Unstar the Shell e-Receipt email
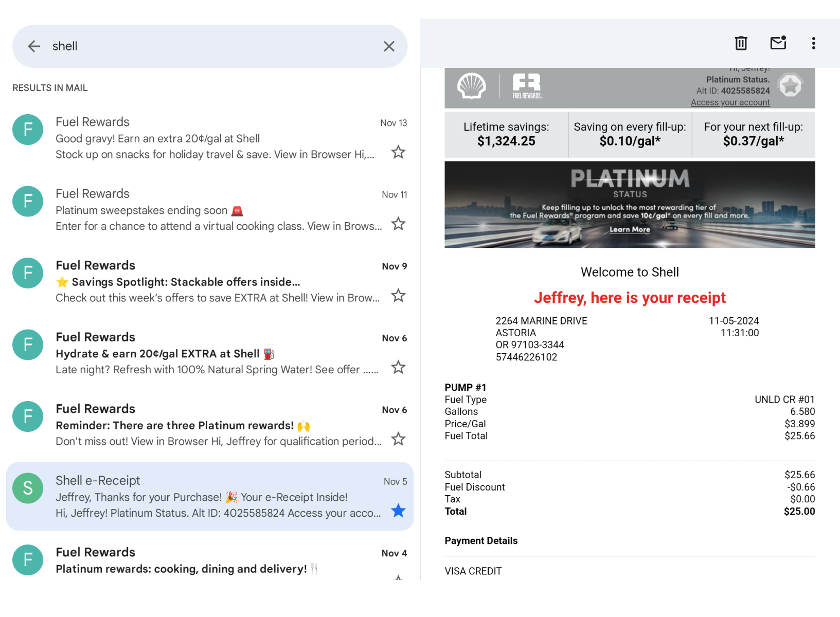840x617 pixels. tap(398, 511)
